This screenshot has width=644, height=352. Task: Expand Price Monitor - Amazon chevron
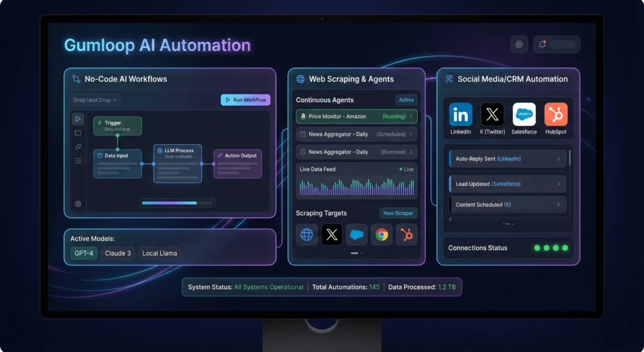(411, 116)
